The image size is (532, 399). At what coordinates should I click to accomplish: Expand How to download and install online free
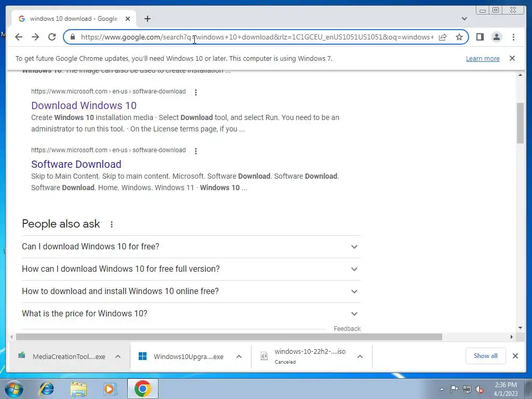[x=191, y=291]
